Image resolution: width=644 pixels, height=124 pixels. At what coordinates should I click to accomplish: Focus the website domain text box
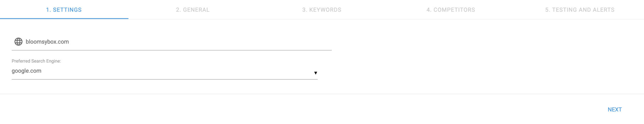coord(176,42)
